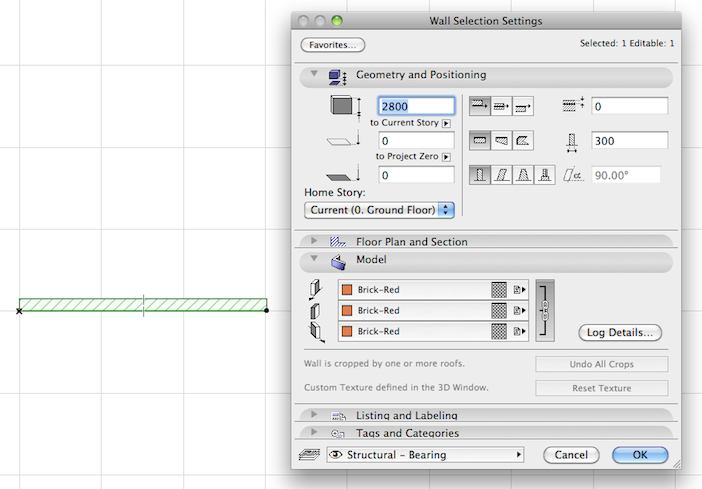This screenshot has height=489, width=702.
Task: Click the reference line offset field showing 0
Action: (x=629, y=106)
